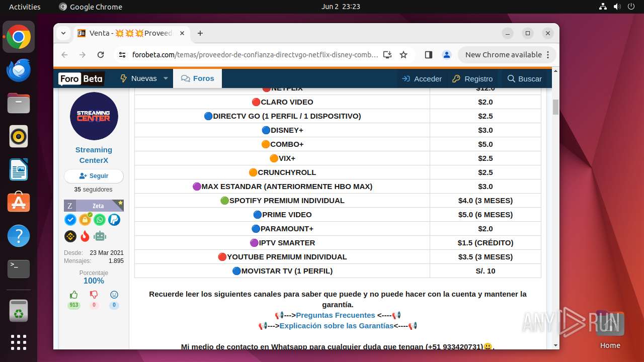This screenshot has height=362, width=644.
Task: Open the Buscar search
Action: [x=525, y=78]
